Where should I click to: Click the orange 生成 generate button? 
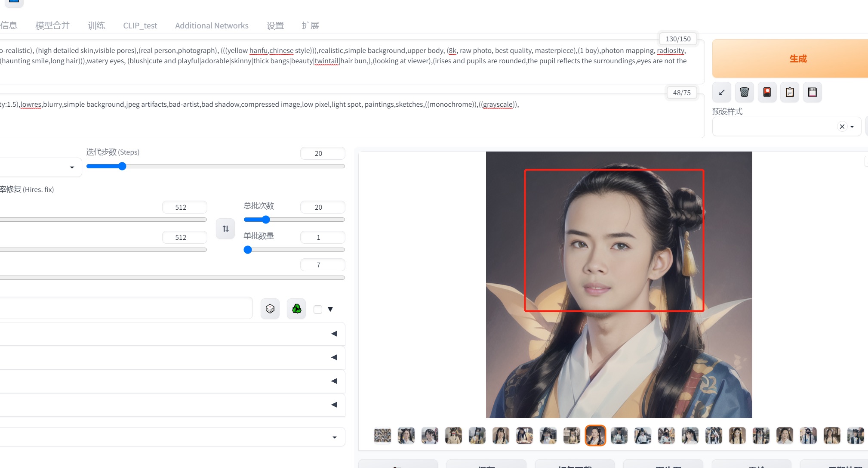(798, 59)
